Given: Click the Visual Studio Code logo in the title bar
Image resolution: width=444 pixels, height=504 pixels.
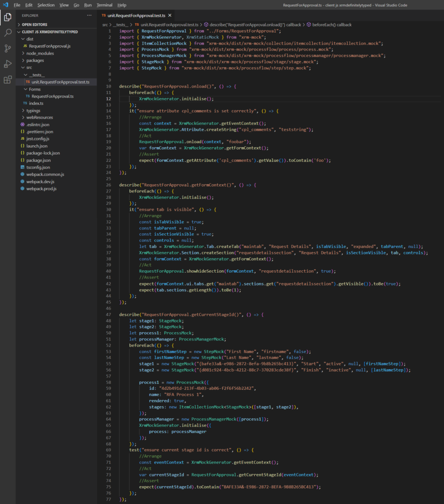Looking at the screenshot, I should pos(5,4).
